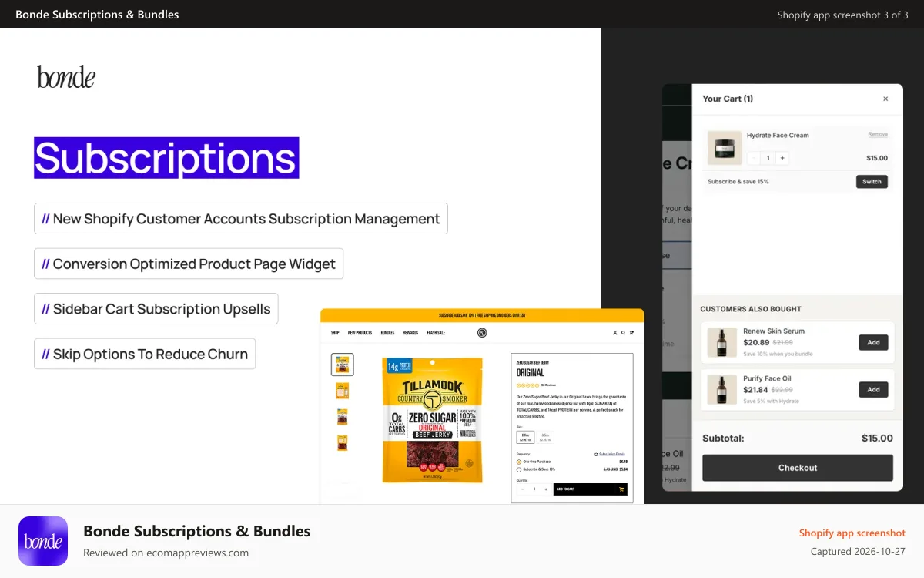This screenshot has height=578, width=924.
Task: Click the Hydrate Face Cream product image
Action: 725,147
